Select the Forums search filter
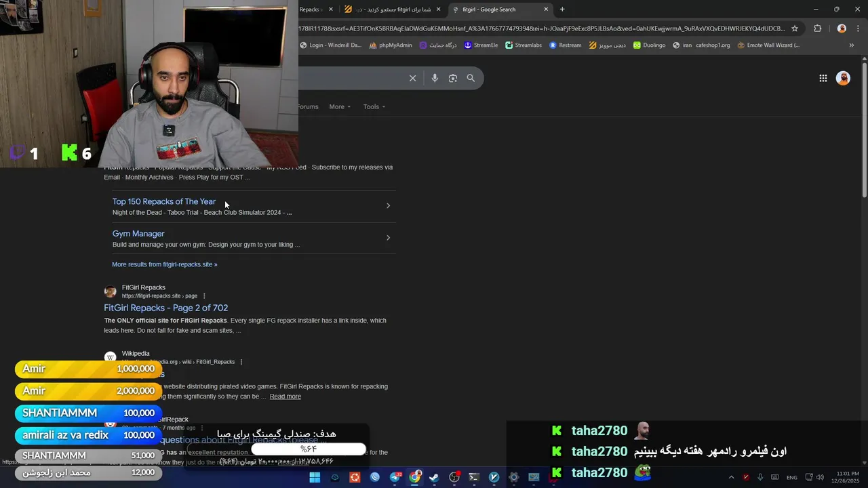Image resolution: width=868 pixels, height=488 pixels. (309, 106)
